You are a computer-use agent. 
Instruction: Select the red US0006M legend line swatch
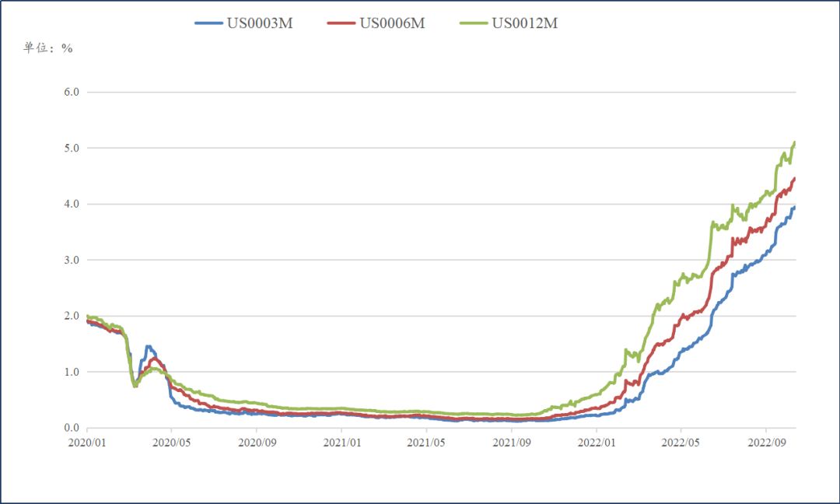tap(341, 23)
